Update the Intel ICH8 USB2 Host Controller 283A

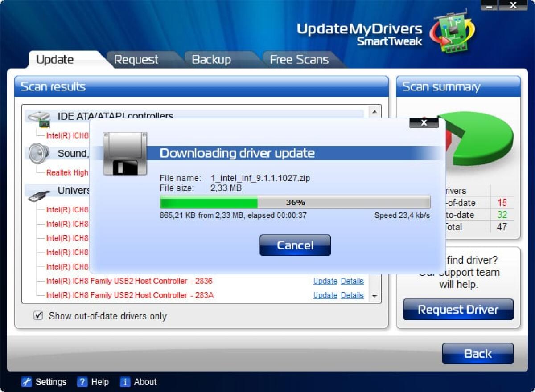point(325,295)
